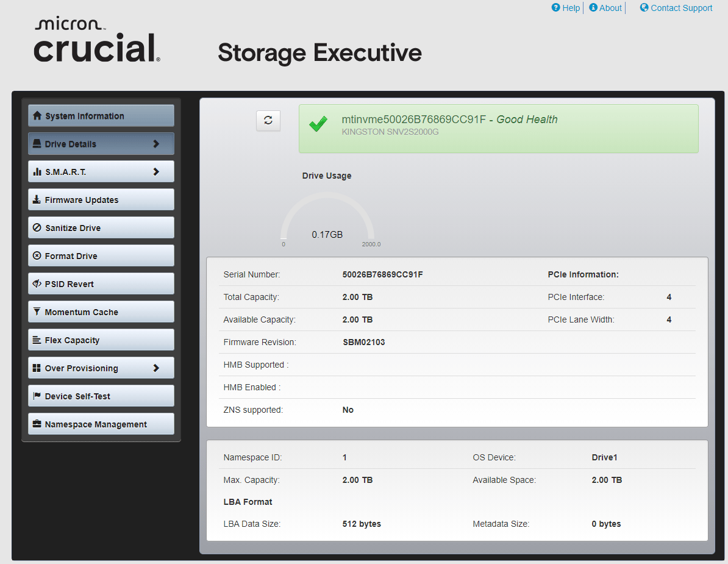Click the Total Capacity 2.00 TB value

pyautogui.click(x=357, y=297)
